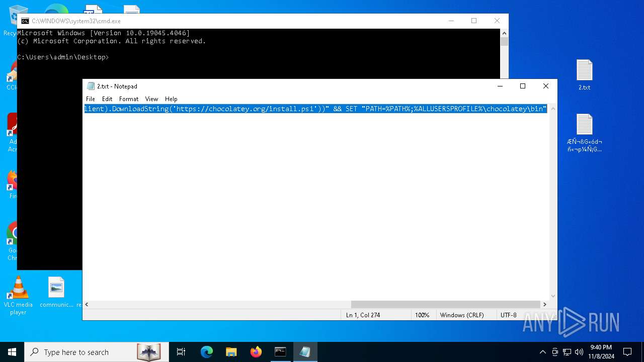This screenshot has width=644, height=362.
Task: Click the 100% zoom status entry
Action: [x=422, y=315]
